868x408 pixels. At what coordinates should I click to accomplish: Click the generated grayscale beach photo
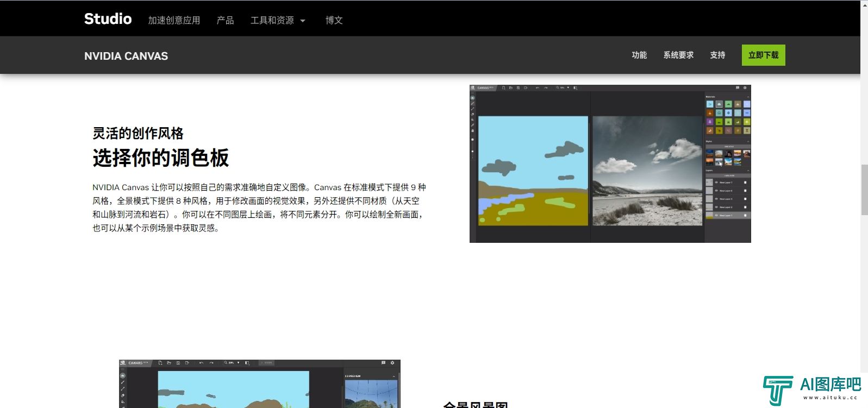647,171
